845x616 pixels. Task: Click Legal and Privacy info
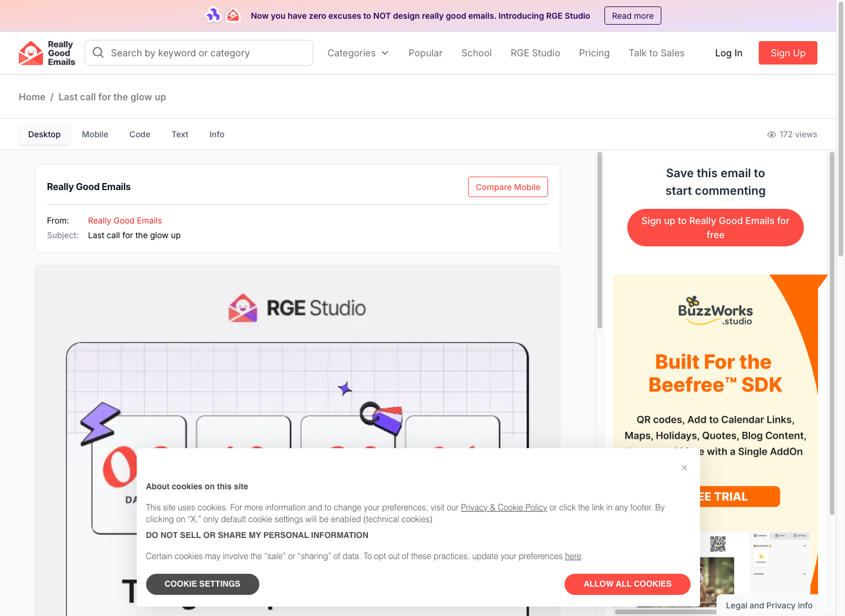click(769, 605)
